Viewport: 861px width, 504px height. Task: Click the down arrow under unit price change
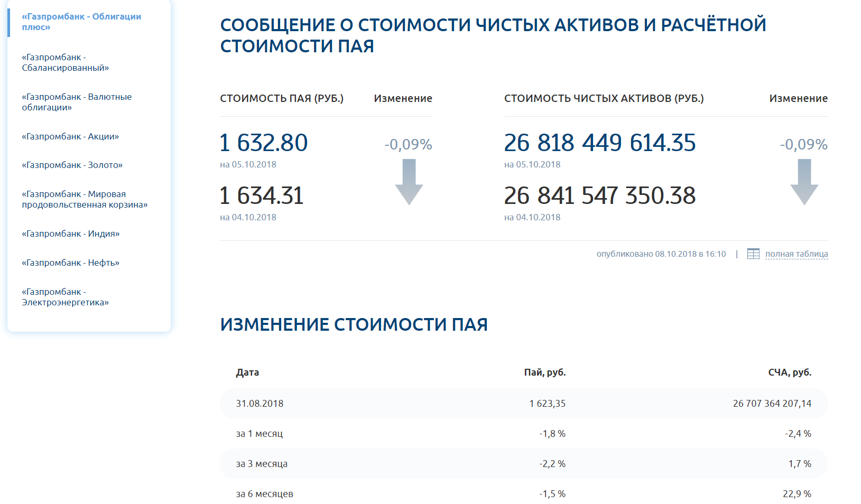(409, 182)
